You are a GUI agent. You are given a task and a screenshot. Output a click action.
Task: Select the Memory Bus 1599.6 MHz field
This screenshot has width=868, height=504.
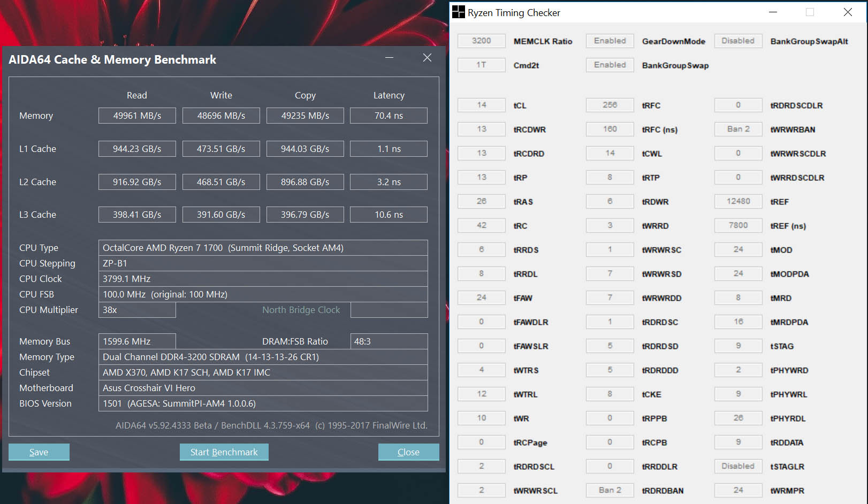(x=137, y=341)
